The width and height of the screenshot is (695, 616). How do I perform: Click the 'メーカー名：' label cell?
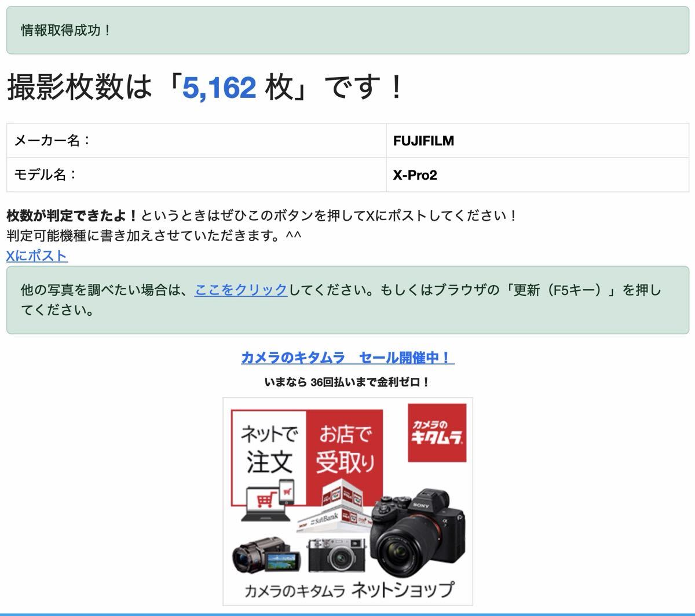click(196, 140)
